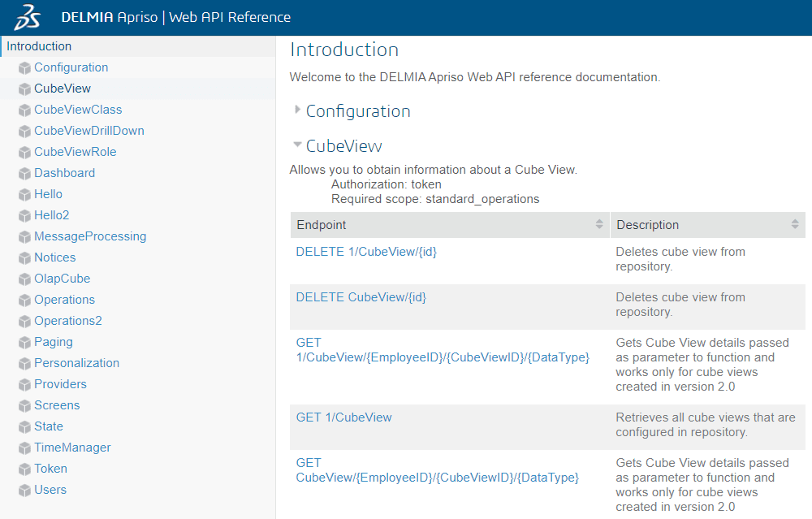Click the DELMIA Apriso Web API Reference title
Image resolution: width=812 pixels, height=519 pixels.
(x=175, y=17)
